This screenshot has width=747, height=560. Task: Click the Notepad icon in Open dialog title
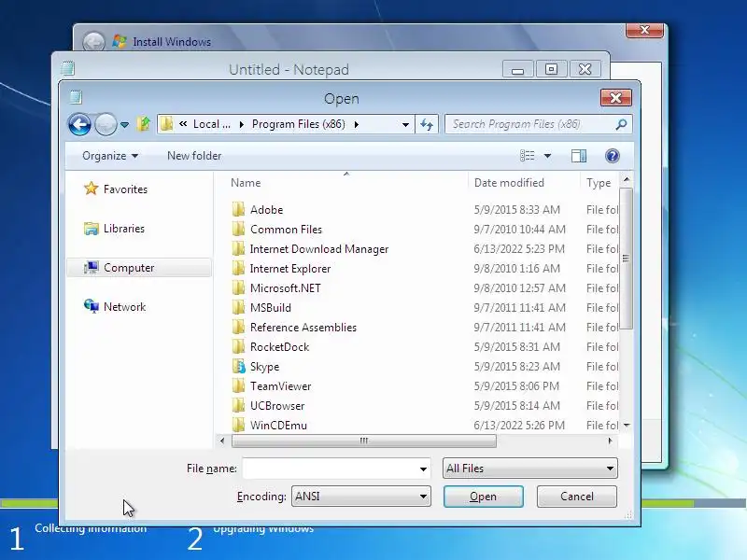click(x=76, y=97)
